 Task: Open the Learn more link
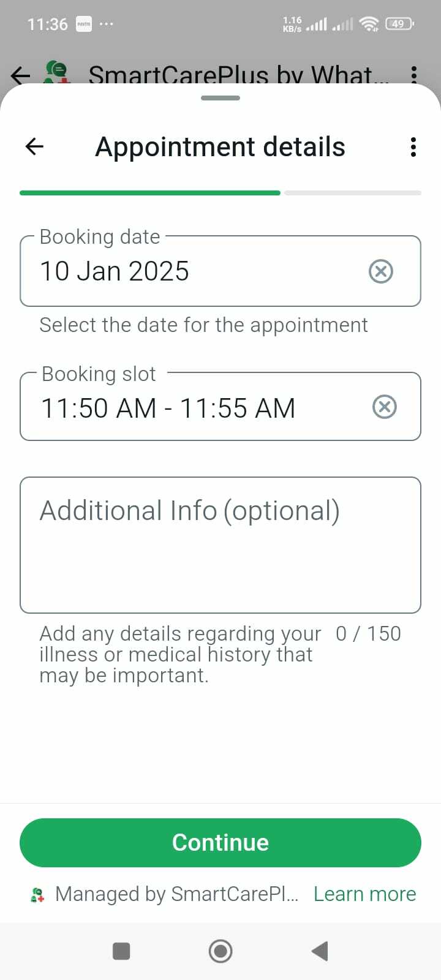pyautogui.click(x=364, y=894)
